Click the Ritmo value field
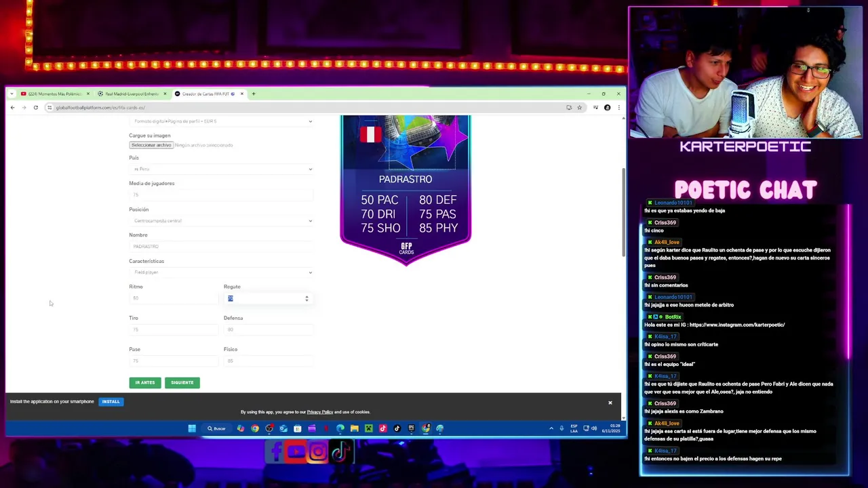 tap(174, 298)
